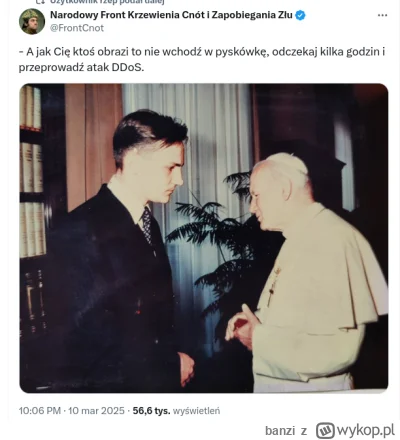Open the FrontCnot profile avatar
This screenshot has width=400, height=440.
(x=32, y=21)
